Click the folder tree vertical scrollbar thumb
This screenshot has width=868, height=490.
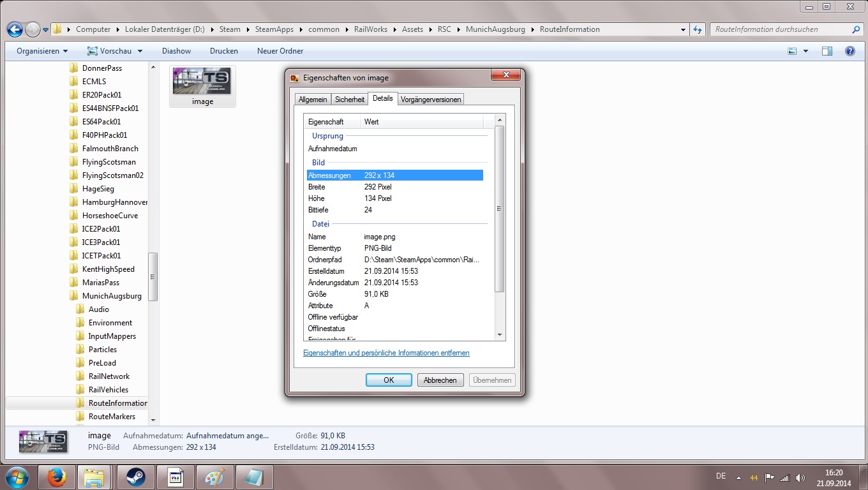coord(153,276)
